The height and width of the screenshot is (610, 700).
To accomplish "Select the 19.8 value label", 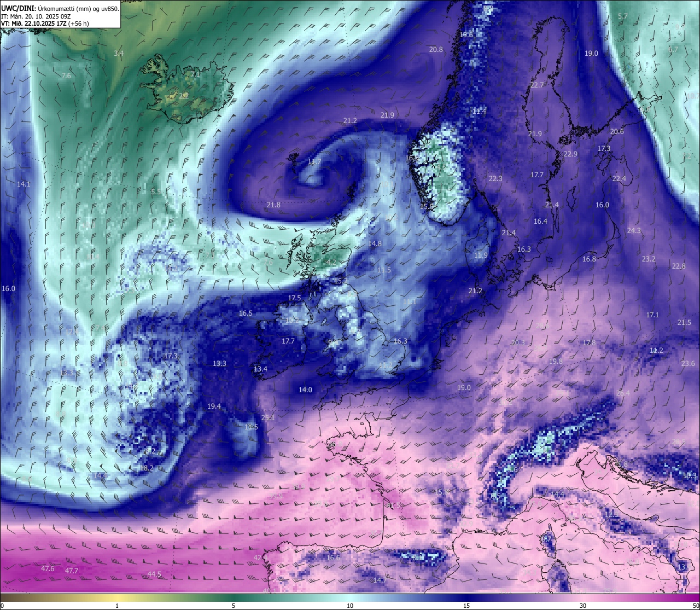I will tap(555, 362).
